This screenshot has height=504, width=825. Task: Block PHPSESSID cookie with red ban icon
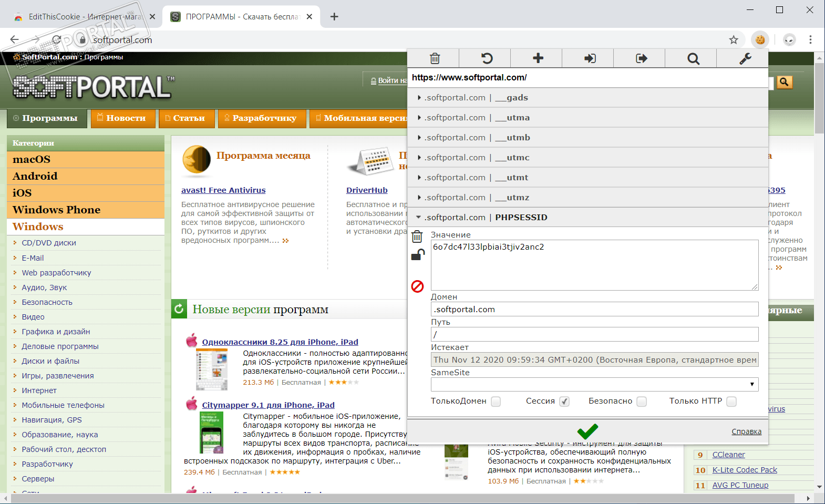click(x=417, y=286)
